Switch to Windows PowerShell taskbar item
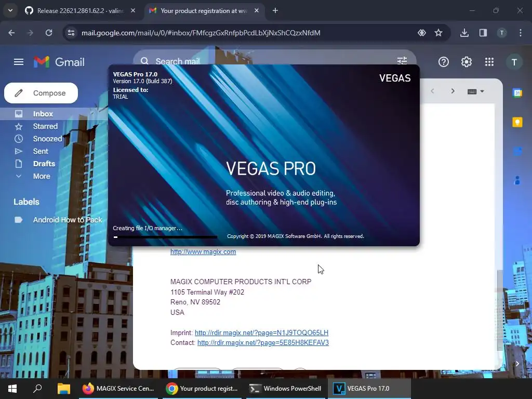This screenshot has height=399, width=532. point(285,389)
